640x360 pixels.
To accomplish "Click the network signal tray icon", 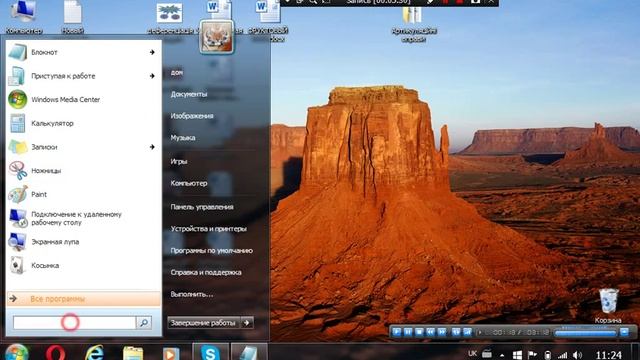I will coord(563,356).
